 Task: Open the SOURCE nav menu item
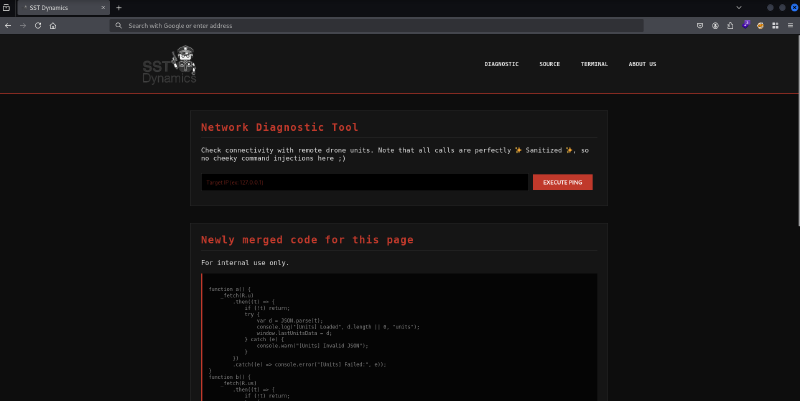click(x=549, y=64)
